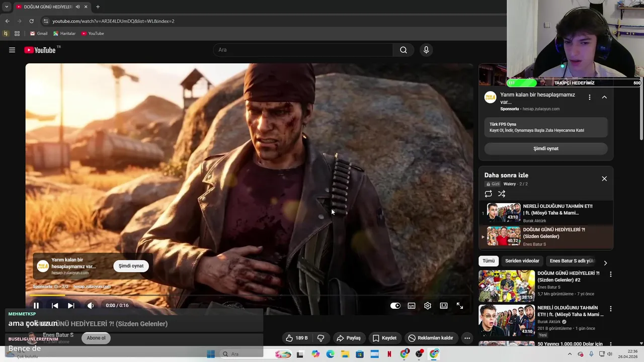Seek on the video progress bar
The image size is (644, 362).
click(x=249, y=296)
